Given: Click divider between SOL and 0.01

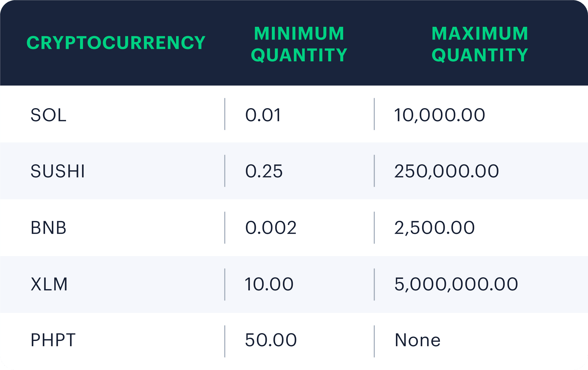Looking at the screenshot, I should 225,114.
